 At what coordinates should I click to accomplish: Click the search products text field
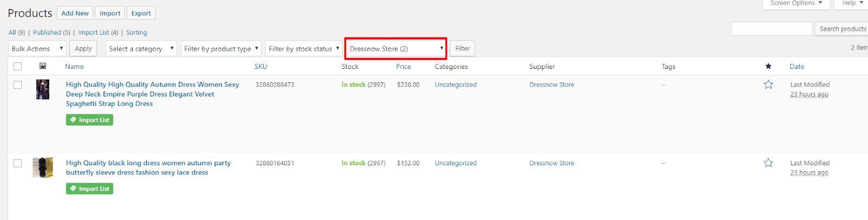(x=771, y=29)
